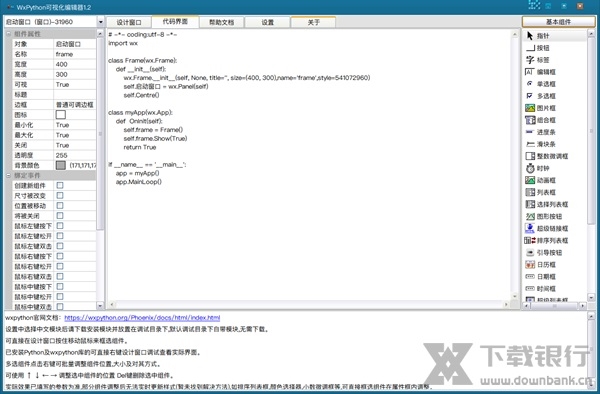Select the 引导按钮 command link component

pos(544,252)
